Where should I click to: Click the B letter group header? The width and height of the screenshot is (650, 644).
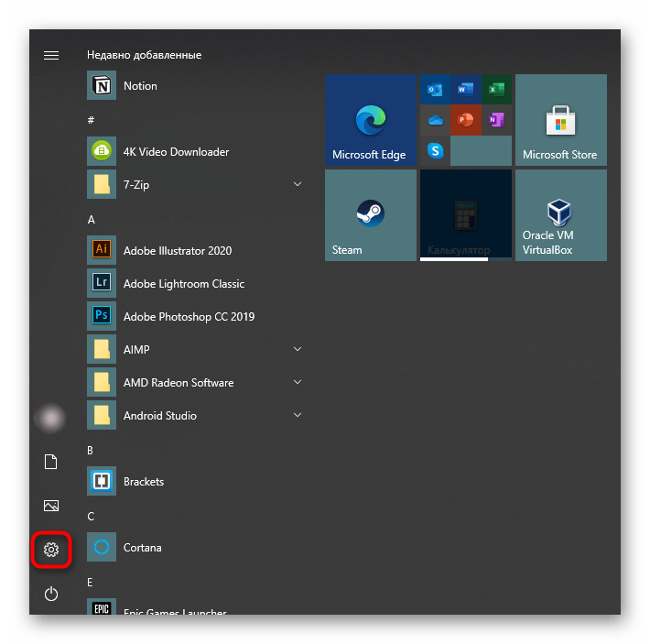[90, 451]
